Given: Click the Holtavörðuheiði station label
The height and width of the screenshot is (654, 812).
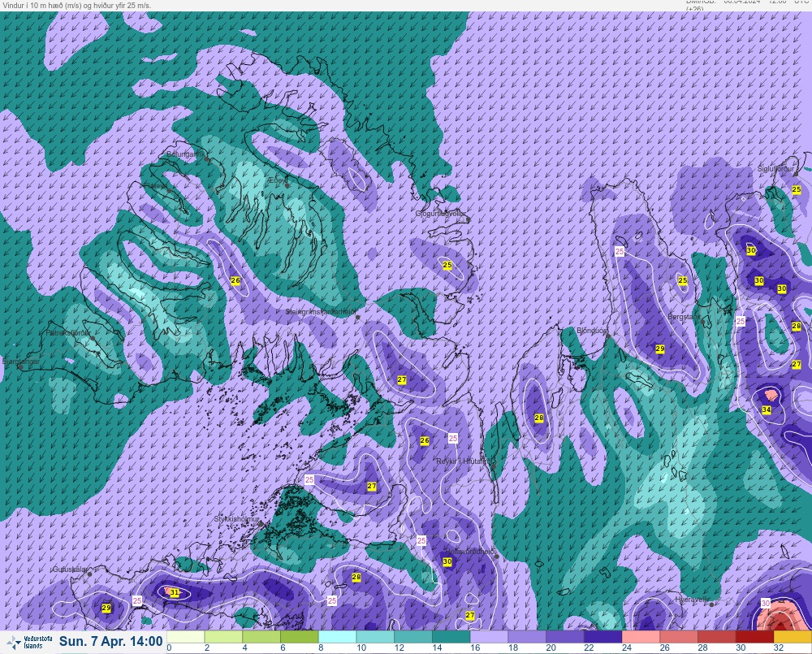Looking at the screenshot, I should [470, 552].
